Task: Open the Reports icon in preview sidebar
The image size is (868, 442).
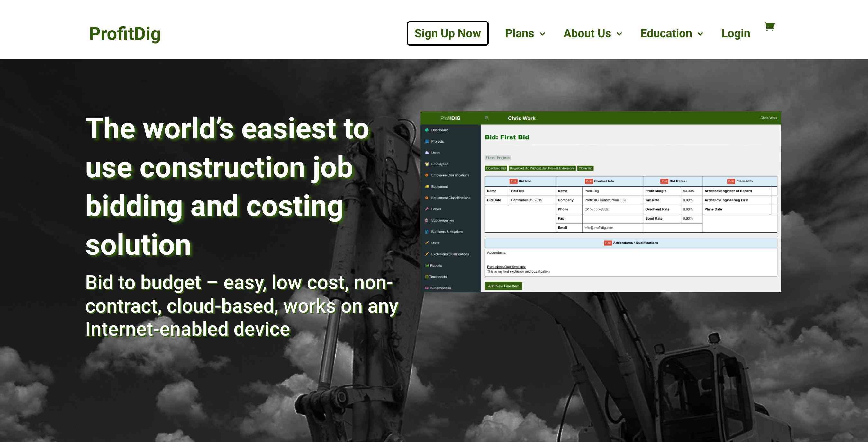Action: [427, 265]
